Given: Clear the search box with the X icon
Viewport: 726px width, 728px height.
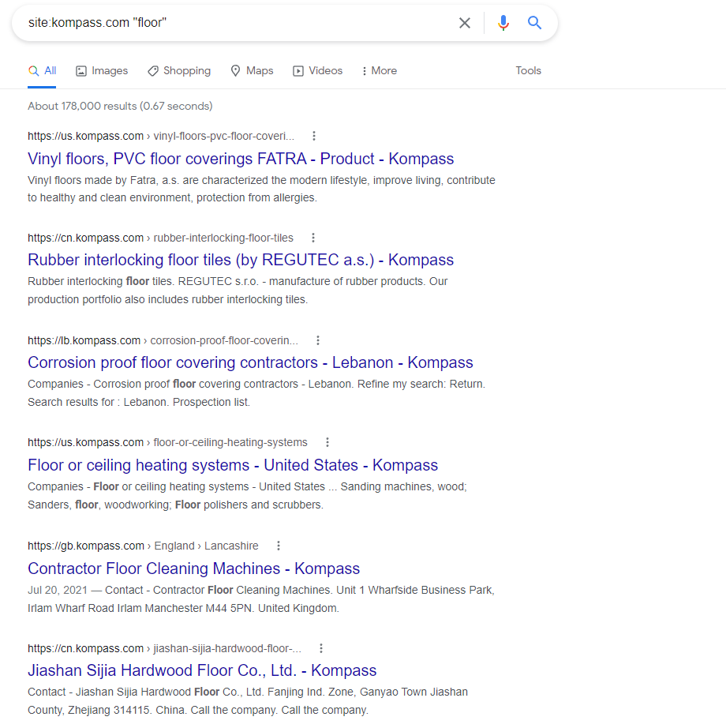Looking at the screenshot, I should 465,23.
